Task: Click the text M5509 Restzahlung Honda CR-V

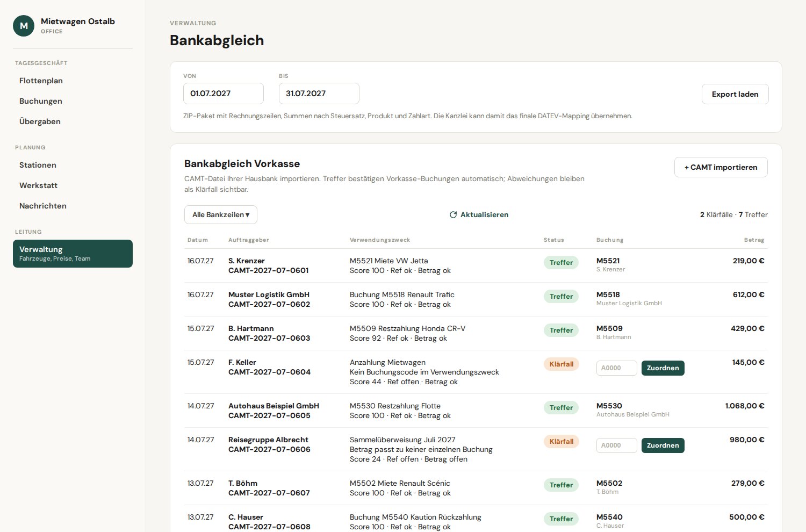Action: point(407,328)
